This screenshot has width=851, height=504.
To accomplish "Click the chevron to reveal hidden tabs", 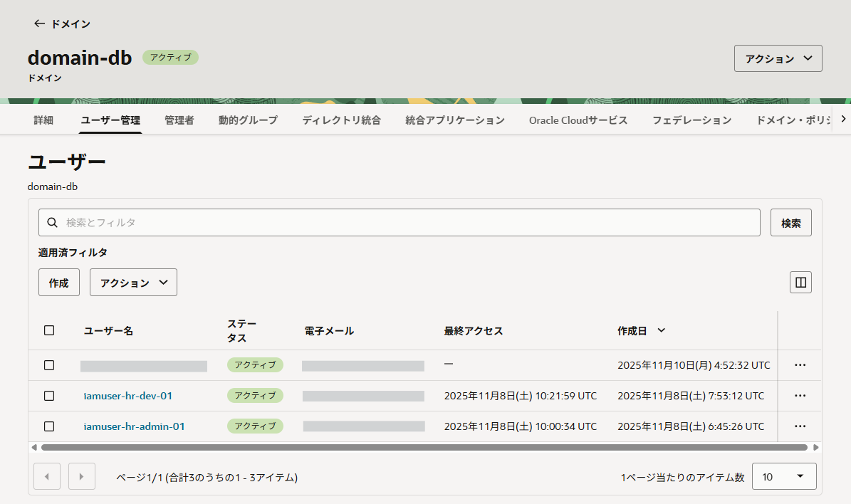I will tap(842, 119).
